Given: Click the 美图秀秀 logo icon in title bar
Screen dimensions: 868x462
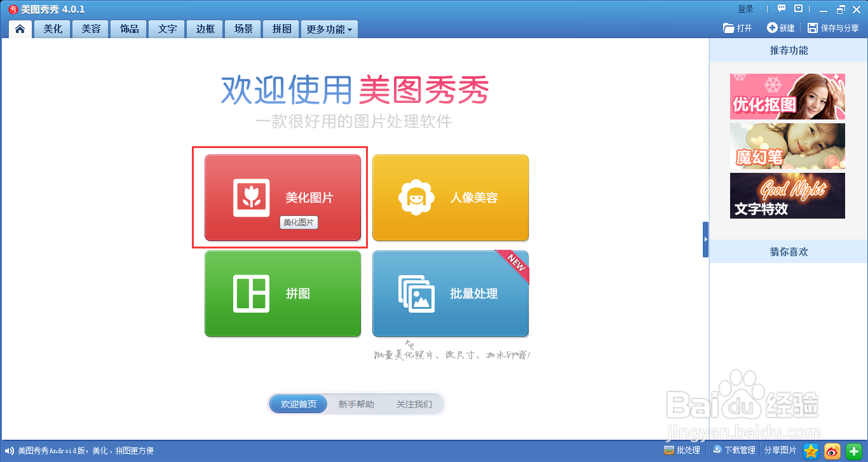Looking at the screenshot, I should (x=13, y=9).
